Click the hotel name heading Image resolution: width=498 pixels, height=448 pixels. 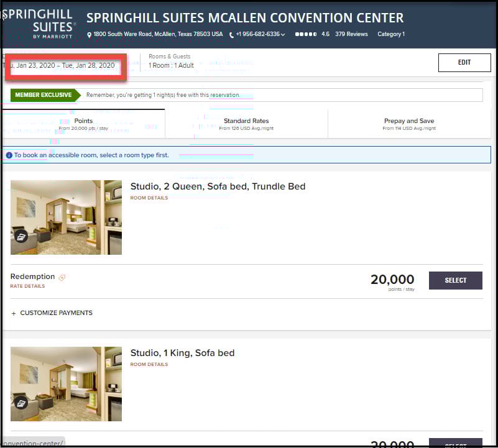point(245,18)
